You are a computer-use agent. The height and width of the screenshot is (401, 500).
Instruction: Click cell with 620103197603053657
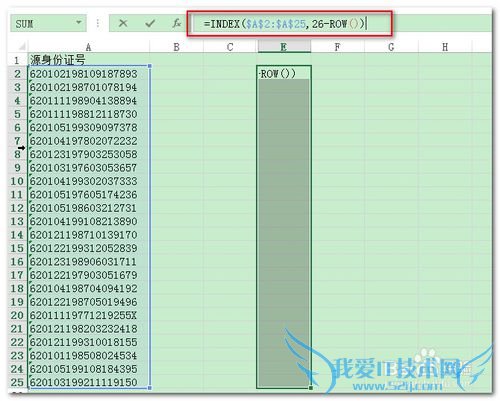(89, 168)
